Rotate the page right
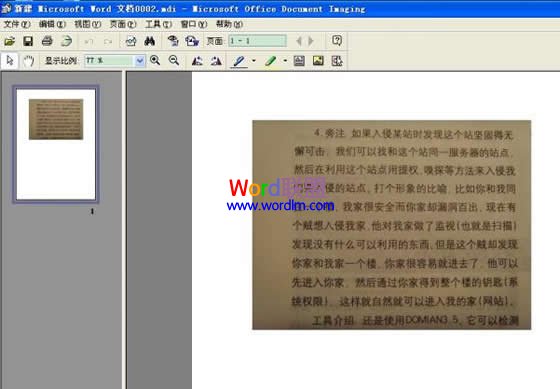The width and height of the screenshot is (560, 389). coord(216,61)
